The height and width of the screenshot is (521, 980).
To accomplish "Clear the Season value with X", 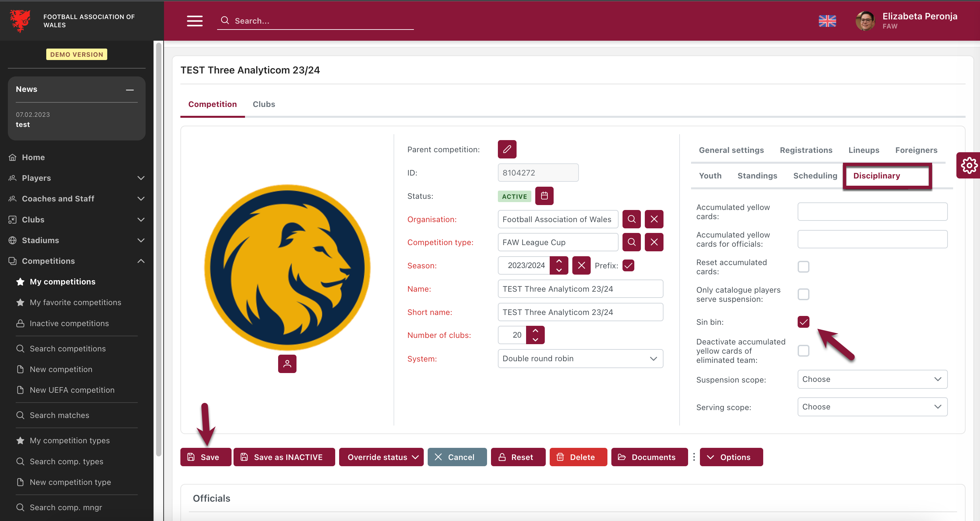I will (581, 265).
